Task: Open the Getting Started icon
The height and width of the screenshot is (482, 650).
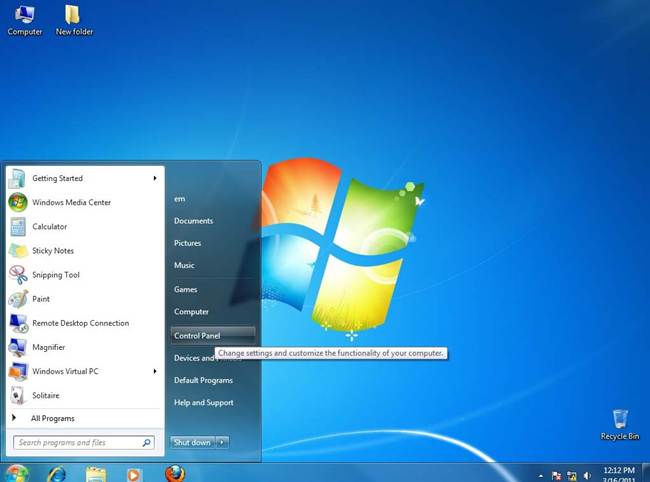Action: coord(18,179)
